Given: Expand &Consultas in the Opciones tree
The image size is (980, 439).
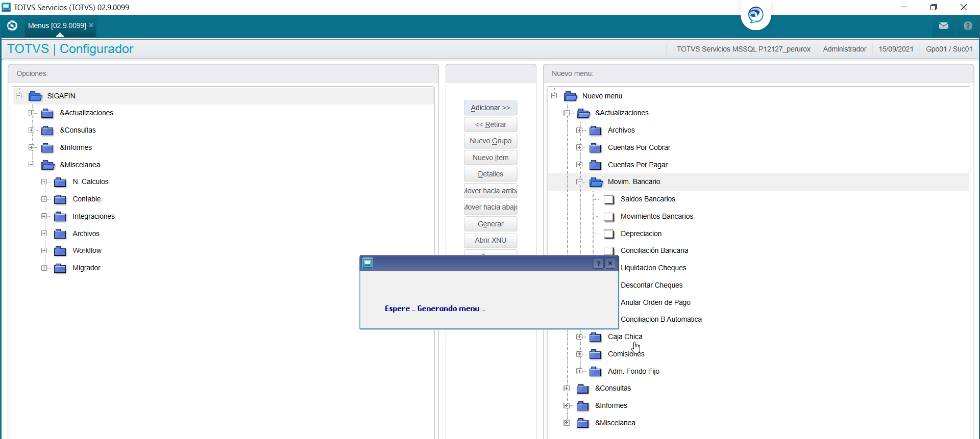Looking at the screenshot, I should 32,130.
